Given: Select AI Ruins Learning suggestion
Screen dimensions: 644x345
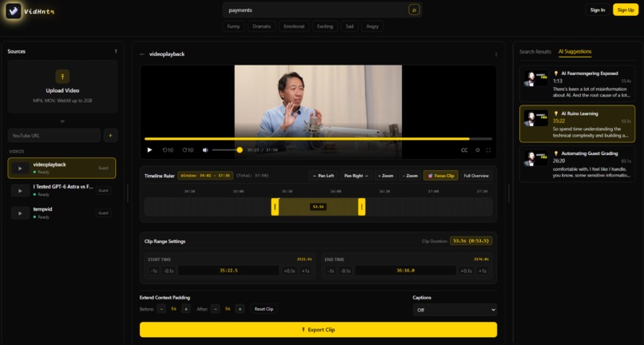Looking at the screenshot, I should click(577, 124).
